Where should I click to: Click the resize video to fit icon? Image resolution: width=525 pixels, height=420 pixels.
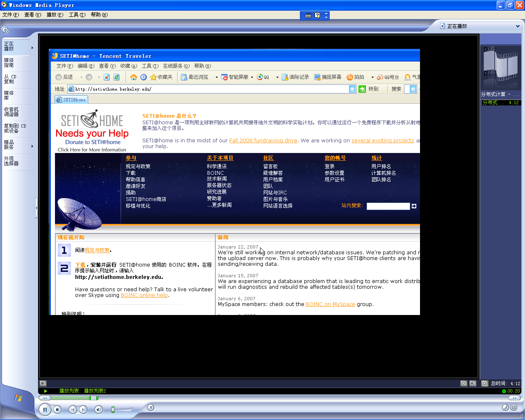tap(464, 383)
